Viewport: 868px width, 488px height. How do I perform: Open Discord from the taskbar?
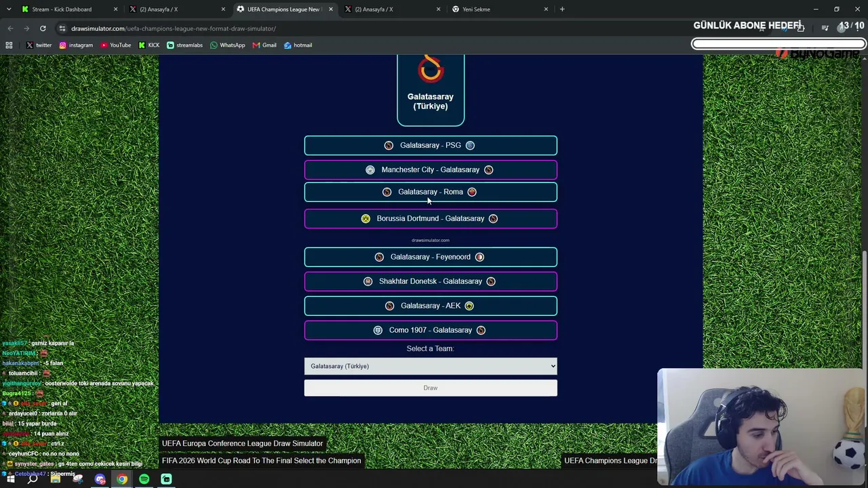coord(100,479)
